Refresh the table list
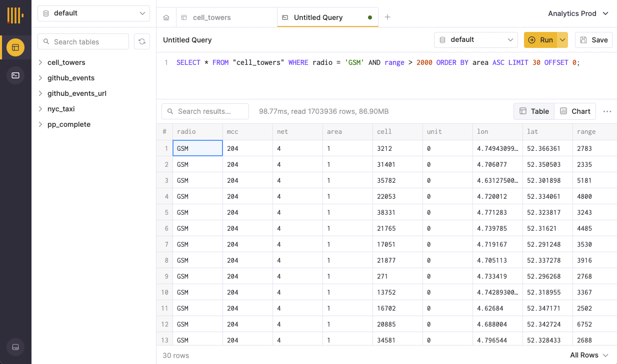 coord(142,41)
